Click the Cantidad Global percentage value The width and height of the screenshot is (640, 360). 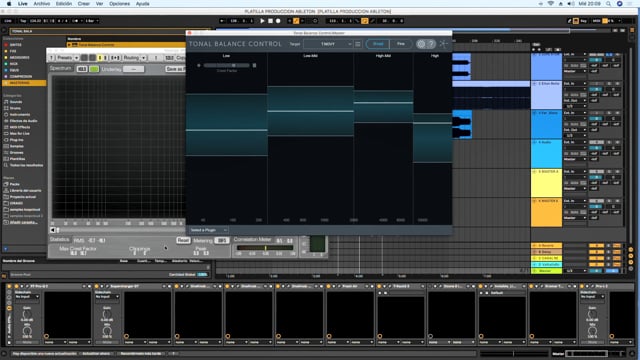pyautogui.click(x=202, y=275)
